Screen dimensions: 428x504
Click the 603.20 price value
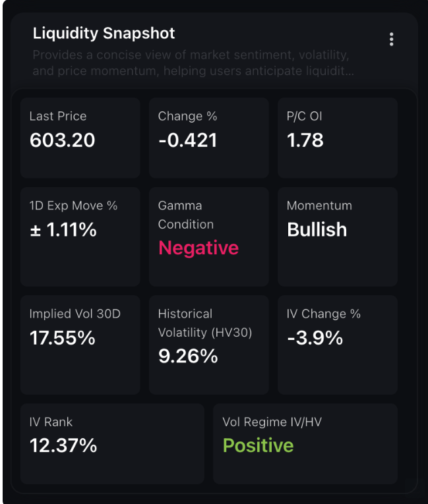(x=62, y=140)
